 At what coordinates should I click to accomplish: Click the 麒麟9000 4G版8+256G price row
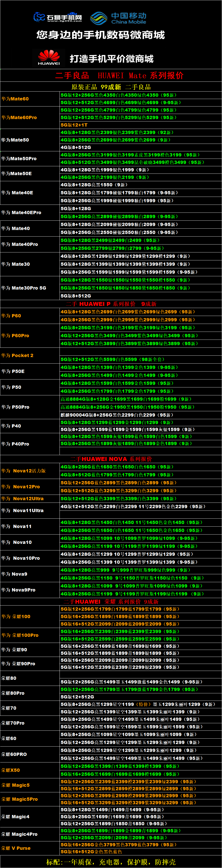coord(141,415)
